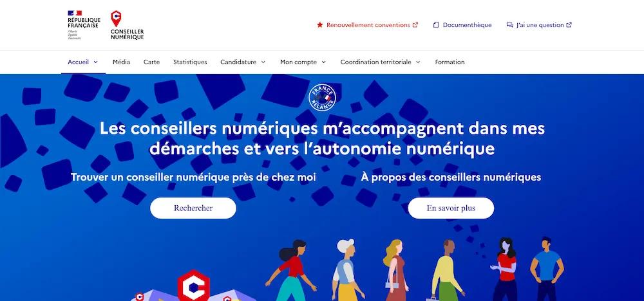Click the En savoir plus button
This screenshot has height=301, width=644.
pyautogui.click(x=451, y=208)
